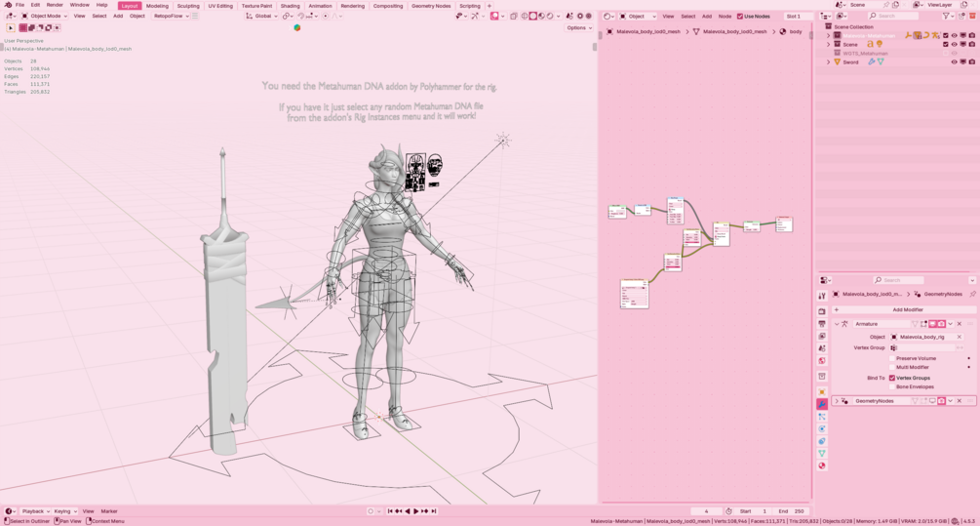Image resolution: width=980 pixels, height=526 pixels.
Task: Open the View Layer properties tab
Action: coord(822,336)
